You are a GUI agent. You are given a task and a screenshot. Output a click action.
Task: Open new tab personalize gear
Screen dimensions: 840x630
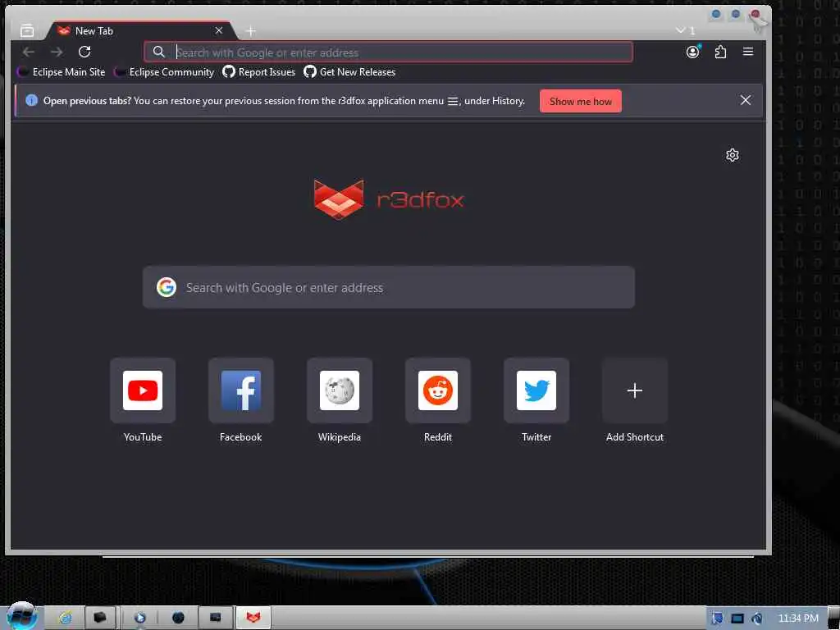pos(733,155)
